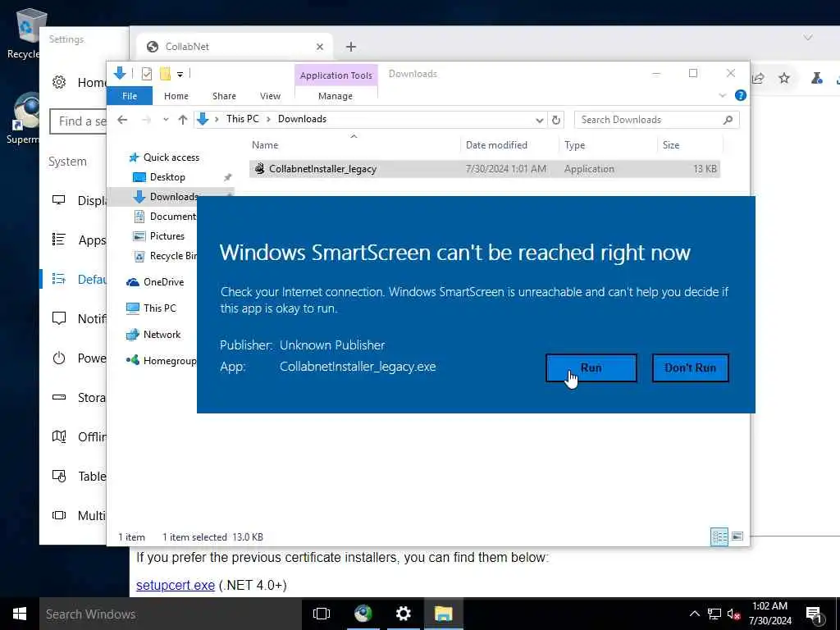This screenshot has width=840, height=630.
Task: Open the address bar history dropdown
Action: click(540, 120)
